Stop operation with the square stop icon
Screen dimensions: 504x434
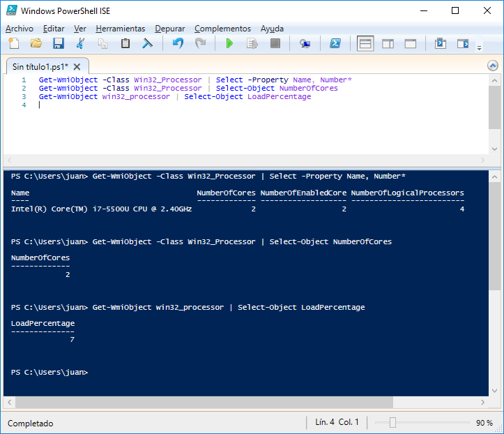[275, 43]
